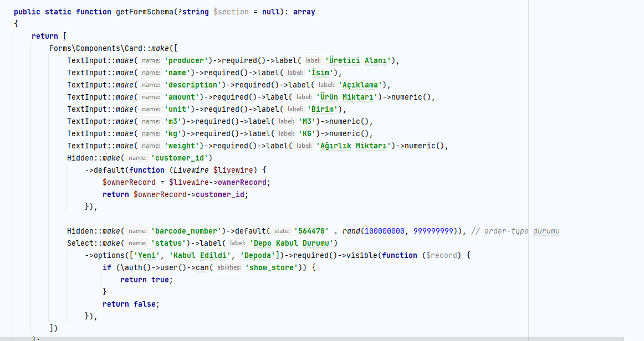Click the 'show_store' permission string
The height and width of the screenshot is (341, 644).
coord(271,267)
